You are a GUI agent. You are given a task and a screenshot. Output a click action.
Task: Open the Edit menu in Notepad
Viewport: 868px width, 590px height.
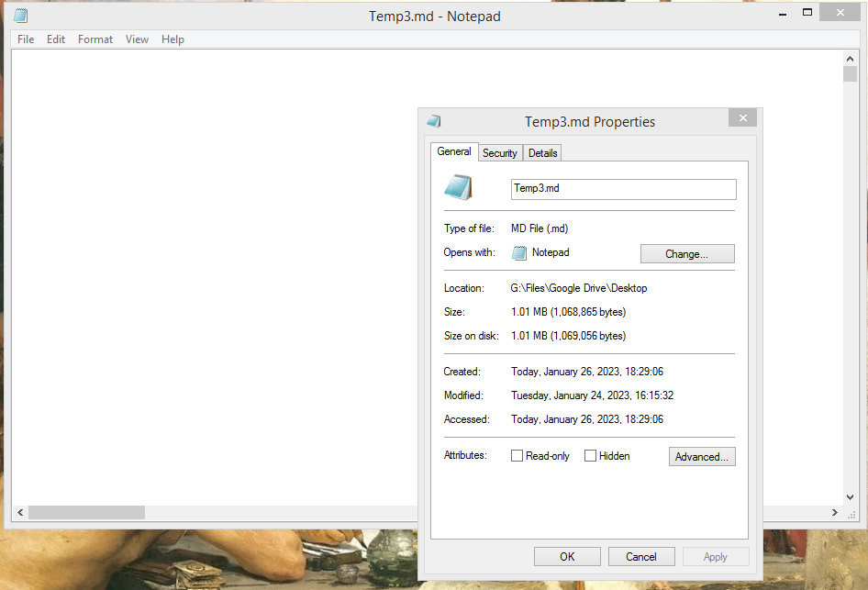pyautogui.click(x=56, y=39)
